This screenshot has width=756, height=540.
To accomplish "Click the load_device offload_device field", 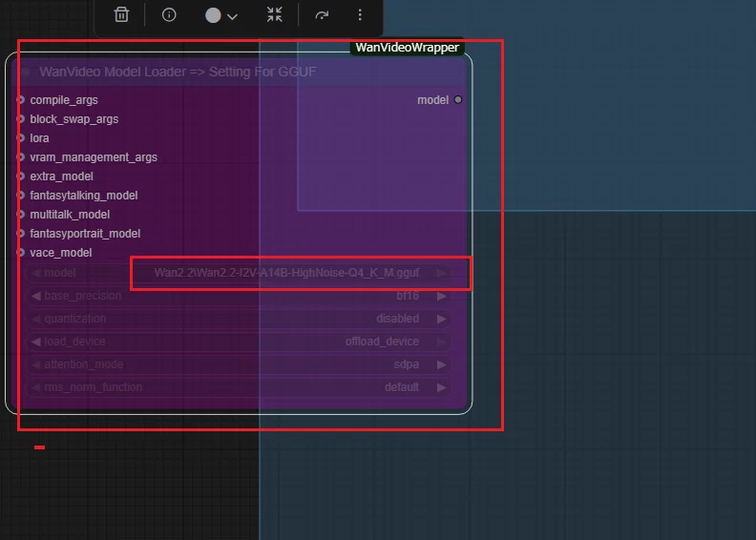I will click(x=239, y=342).
